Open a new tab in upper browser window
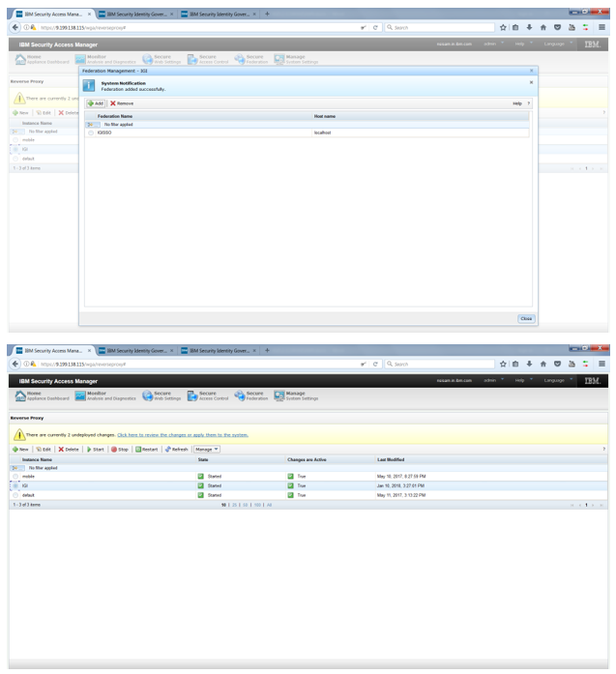616x674 pixels. pos(267,15)
